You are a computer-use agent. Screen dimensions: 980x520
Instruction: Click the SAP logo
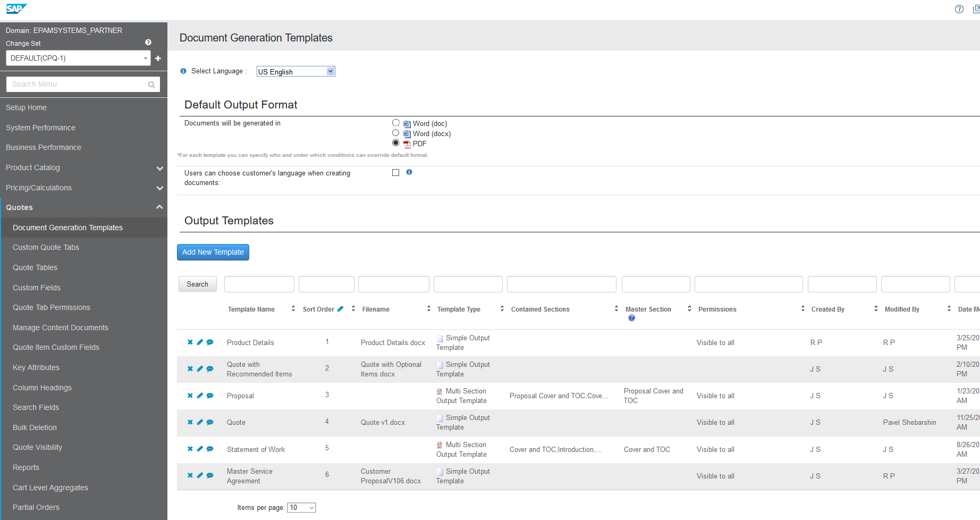pos(16,9)
